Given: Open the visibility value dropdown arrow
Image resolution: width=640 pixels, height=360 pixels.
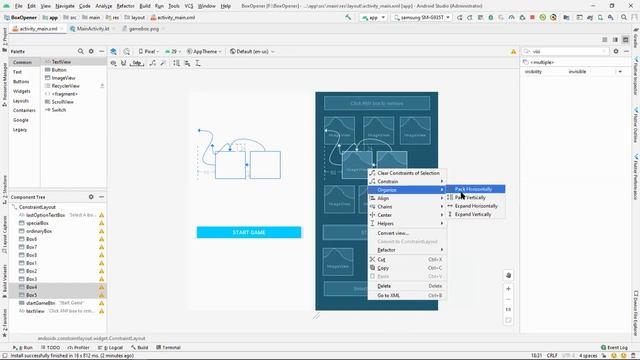Looking at the screenshot, I should click(620, 72).
